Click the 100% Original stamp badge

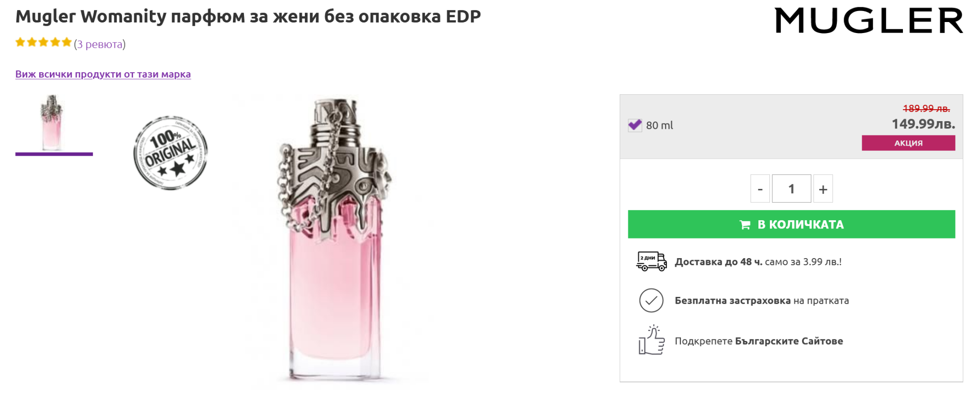[170, 153]
